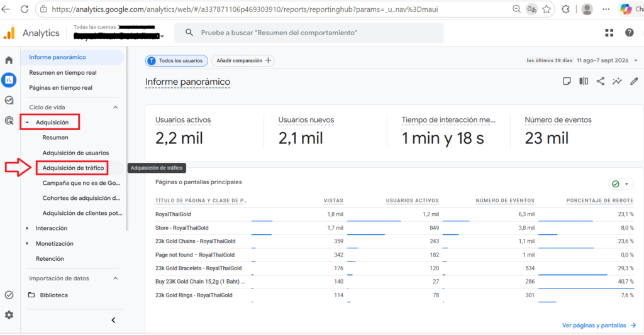Open Adquisición de clientes potenciales report
Viewport: 644px width, 335px height.
point(82,213)
